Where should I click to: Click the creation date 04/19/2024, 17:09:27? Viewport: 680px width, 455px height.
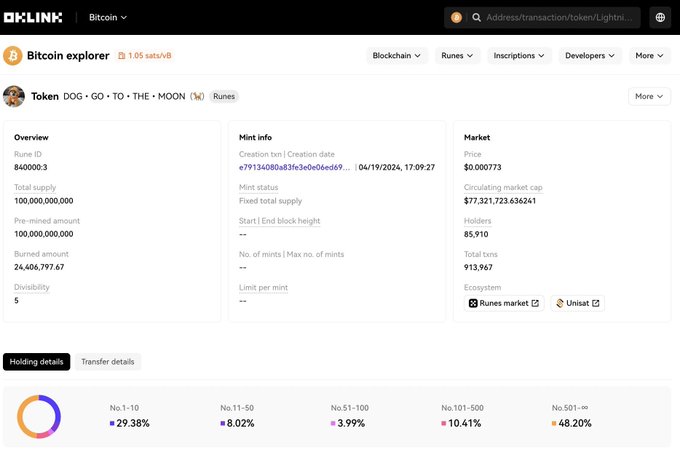[396, 167]
